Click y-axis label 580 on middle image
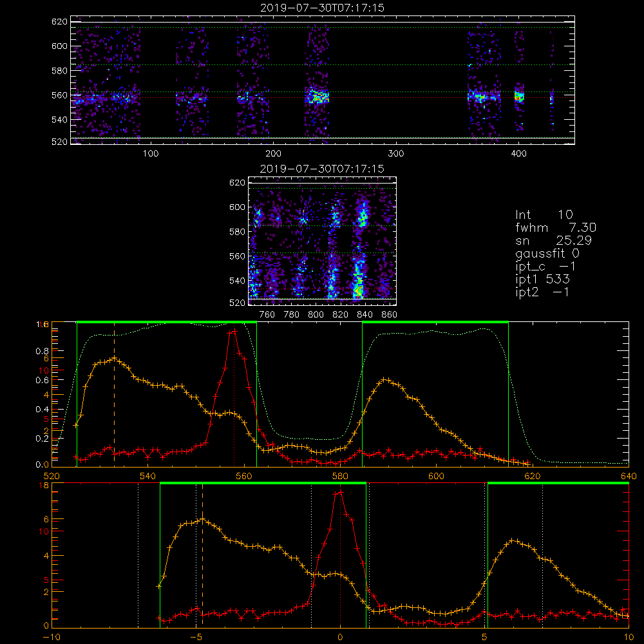This screenshot has height=644, width=644. click(x=238, y=232)
